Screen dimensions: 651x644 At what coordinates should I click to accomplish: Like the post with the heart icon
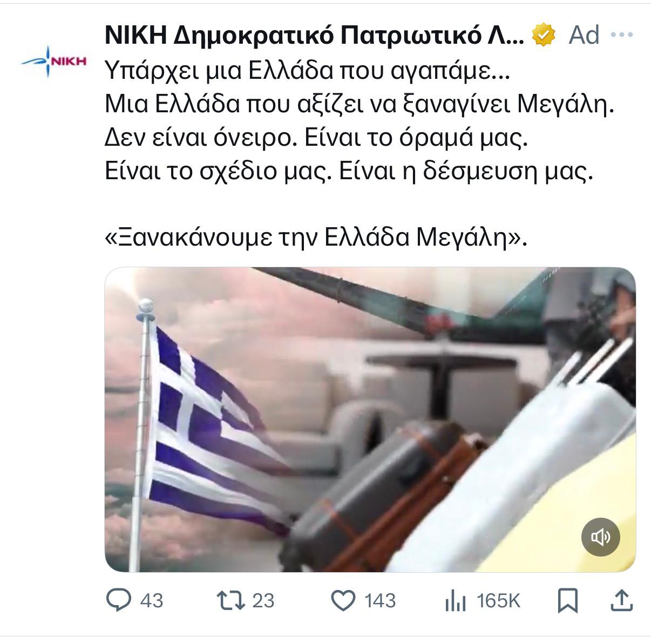tap(343, 601)
